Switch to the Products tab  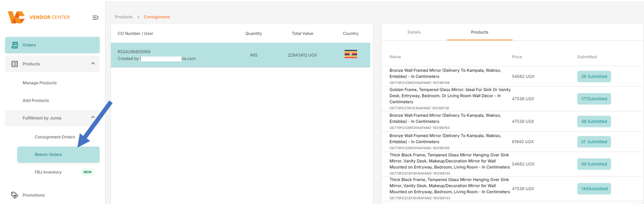point(479,32)
